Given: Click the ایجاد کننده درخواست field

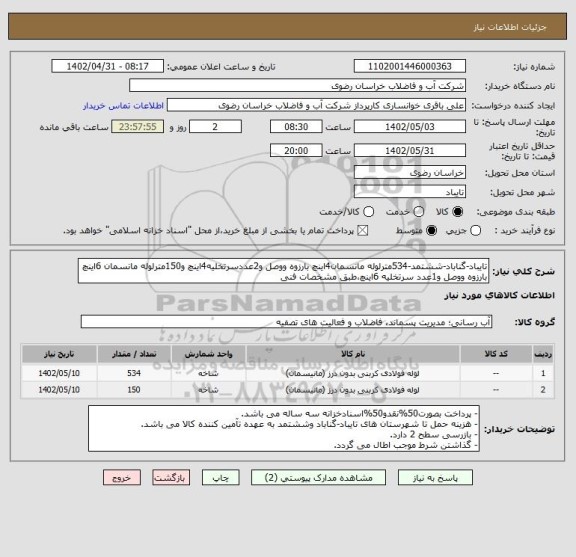Looking at the screenshot, I should (316, 106).
